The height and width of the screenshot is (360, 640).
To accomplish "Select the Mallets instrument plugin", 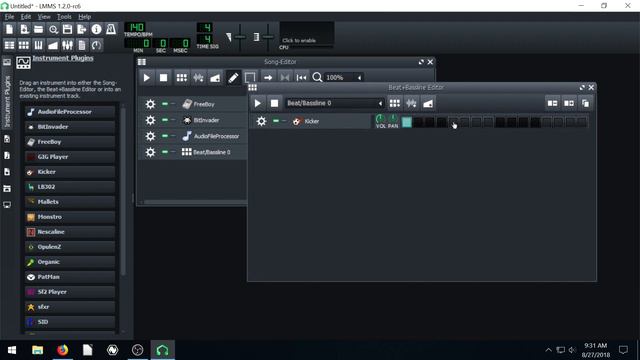I will click(x=70, y=202).
